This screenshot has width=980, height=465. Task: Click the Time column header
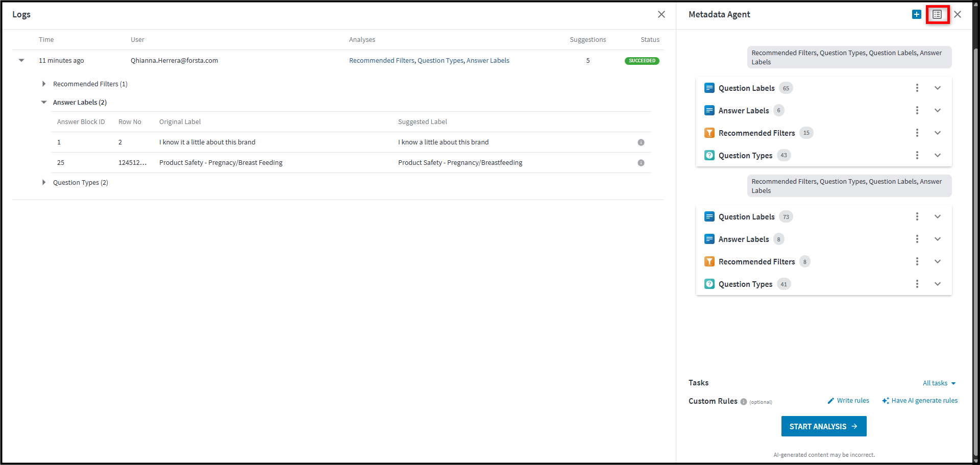click(x=46, y=39)
